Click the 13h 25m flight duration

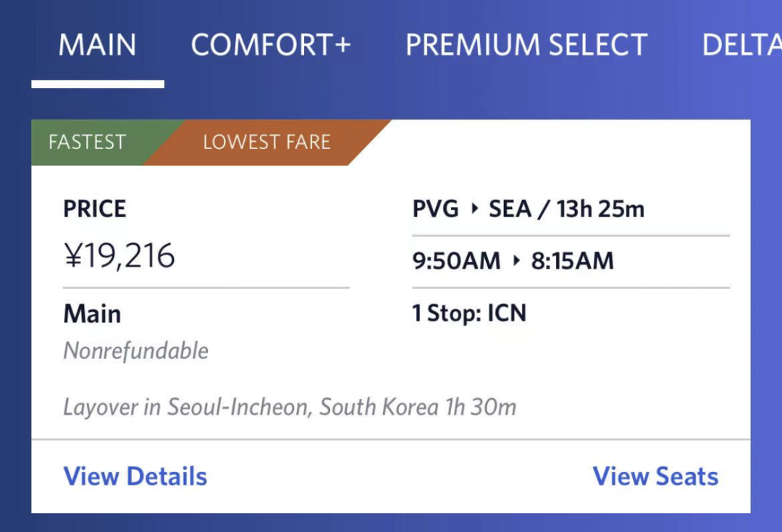coord(600,208)
